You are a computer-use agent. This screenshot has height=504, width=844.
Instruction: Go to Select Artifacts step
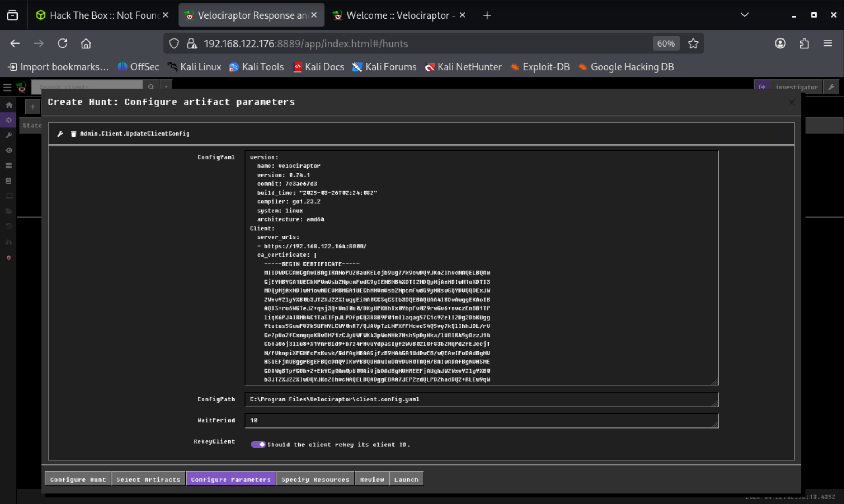point(148,479)
